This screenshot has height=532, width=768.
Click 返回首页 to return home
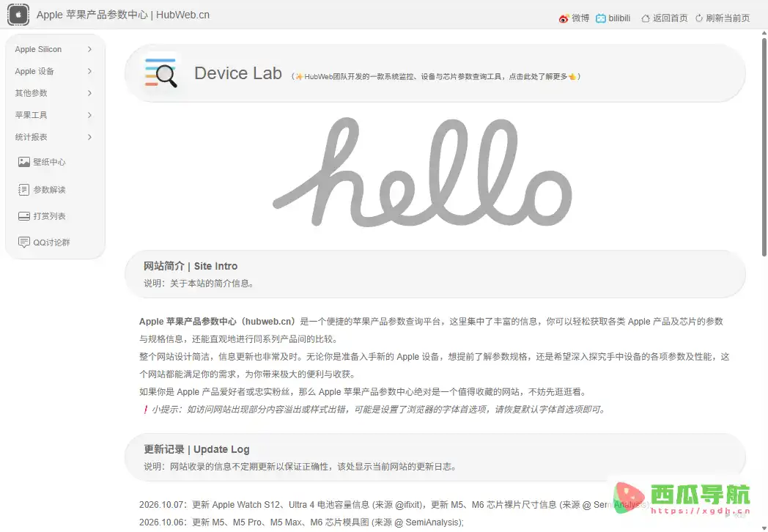click(x=670, y=18)
